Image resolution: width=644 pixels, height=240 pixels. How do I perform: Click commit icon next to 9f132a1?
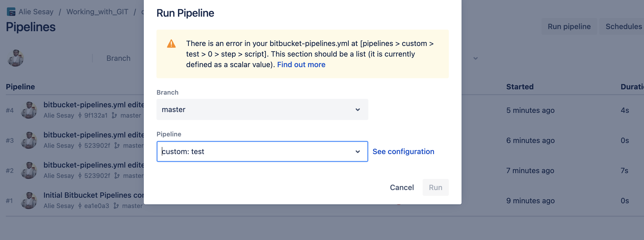(x=80, y=116)
